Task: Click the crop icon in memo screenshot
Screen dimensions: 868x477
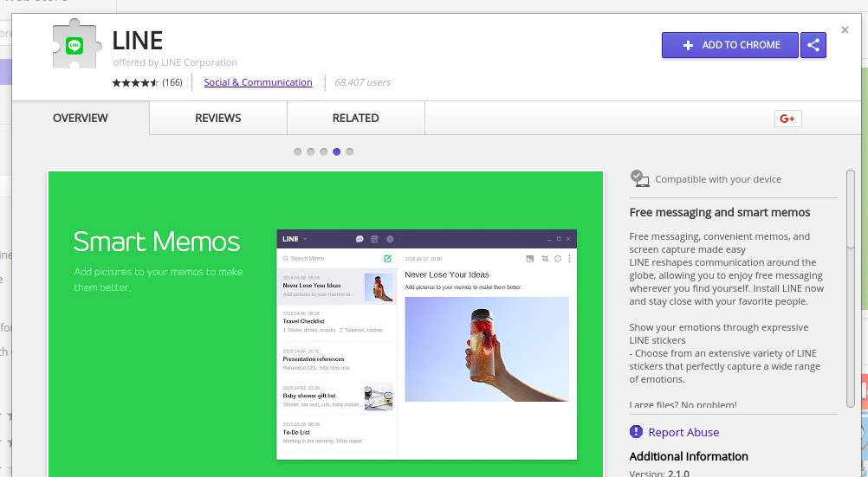Action: pos(545,259)
